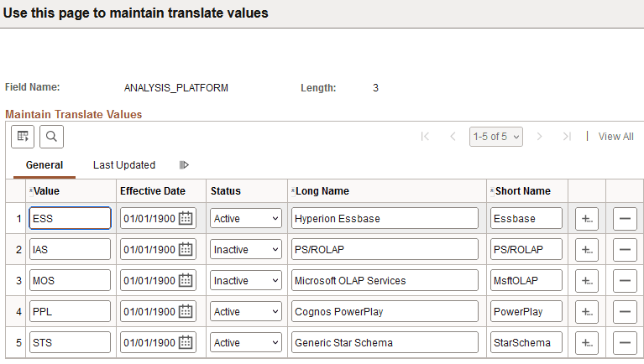Click the View All link
644x364 pixels.
[615, 136]
